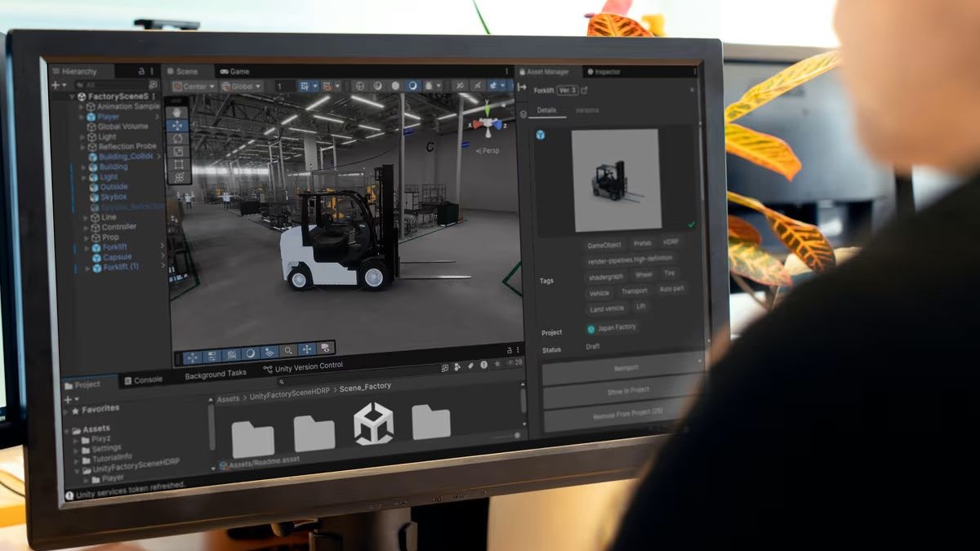Select the Global Volume object
This screenshot has height=551, width=980.
tap(122, 127)
